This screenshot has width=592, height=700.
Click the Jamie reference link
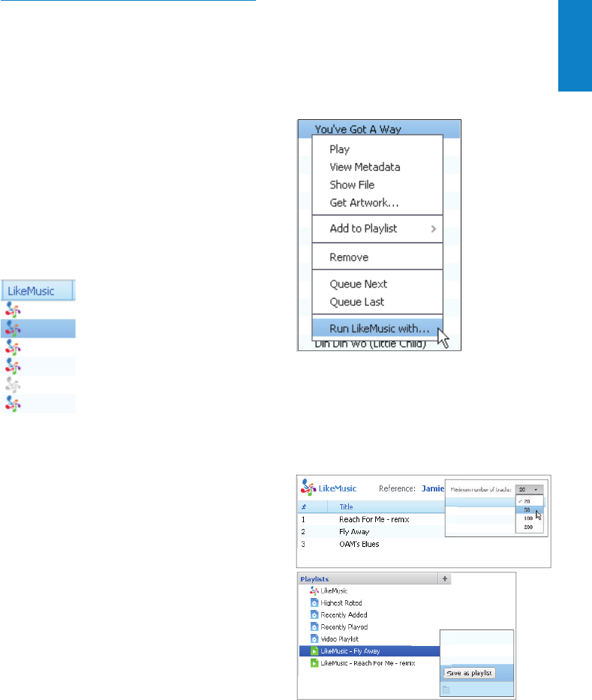tap(433, 488)
